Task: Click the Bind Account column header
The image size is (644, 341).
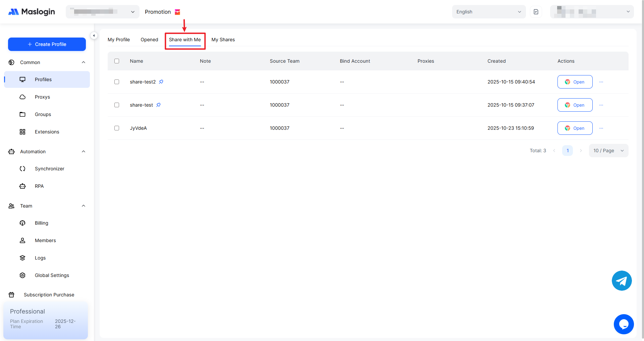Action: coord(355,61)
